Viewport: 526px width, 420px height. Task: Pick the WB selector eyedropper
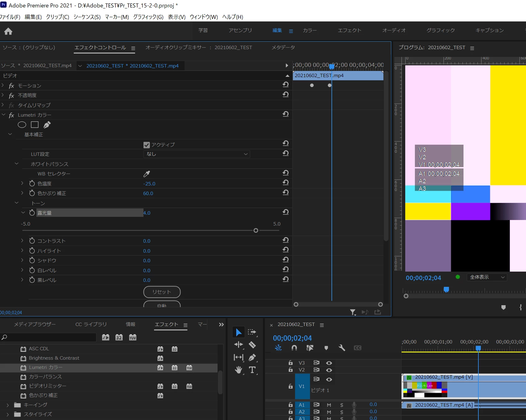pyautogui.click(x=147, y=174)
